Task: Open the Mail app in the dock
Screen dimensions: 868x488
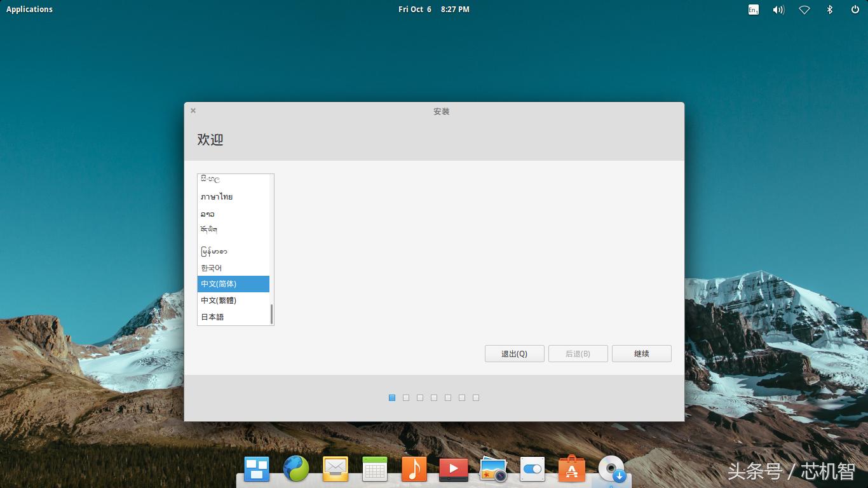Action: click(335, 469)
